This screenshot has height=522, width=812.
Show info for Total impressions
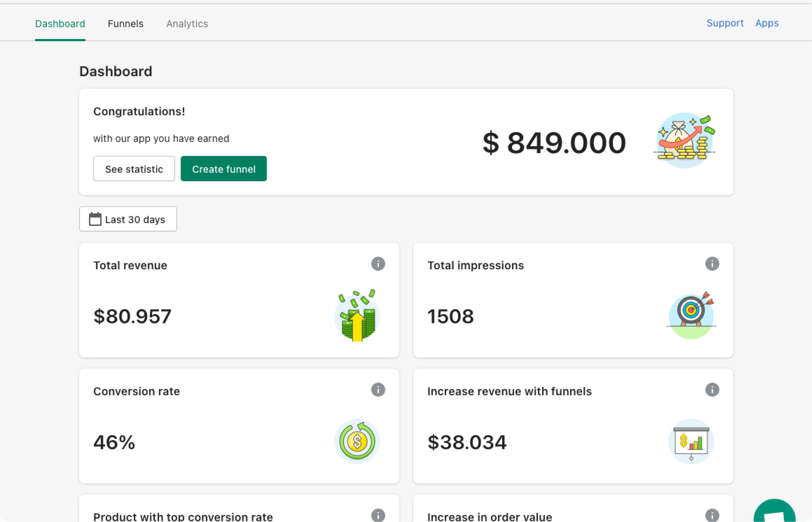[x=712, y=264]
